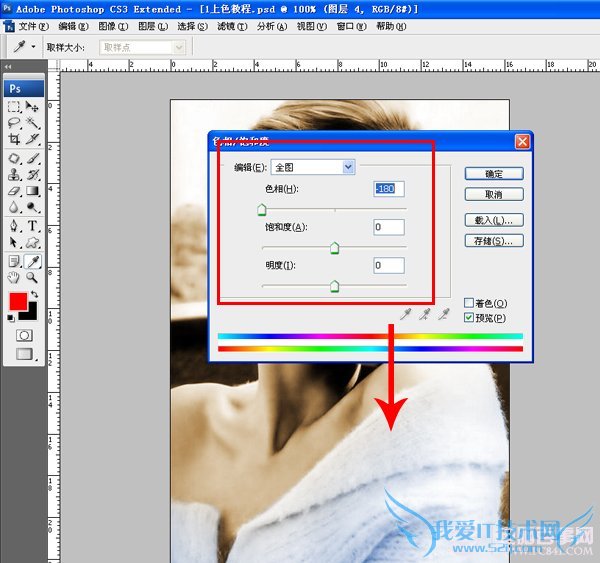This screenshot has height=563, width=600.
Task: Click the 明度 value input field
Action: (389, 265)
